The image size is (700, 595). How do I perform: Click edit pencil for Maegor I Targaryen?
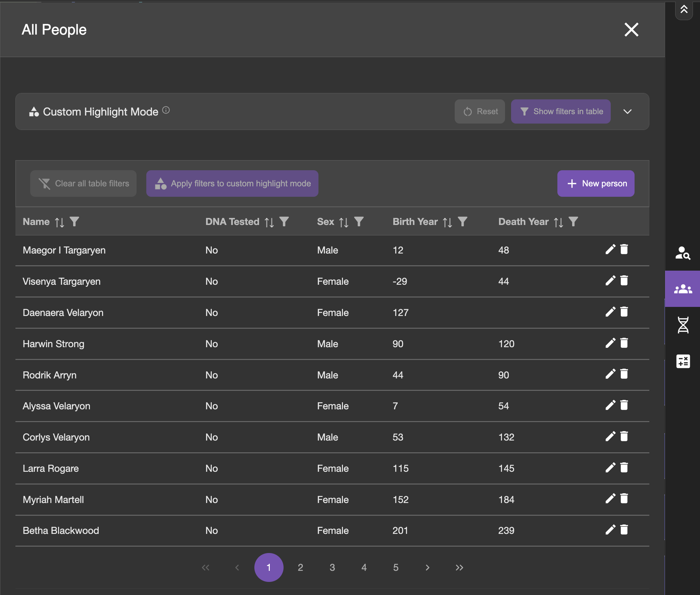coord(610,249)
